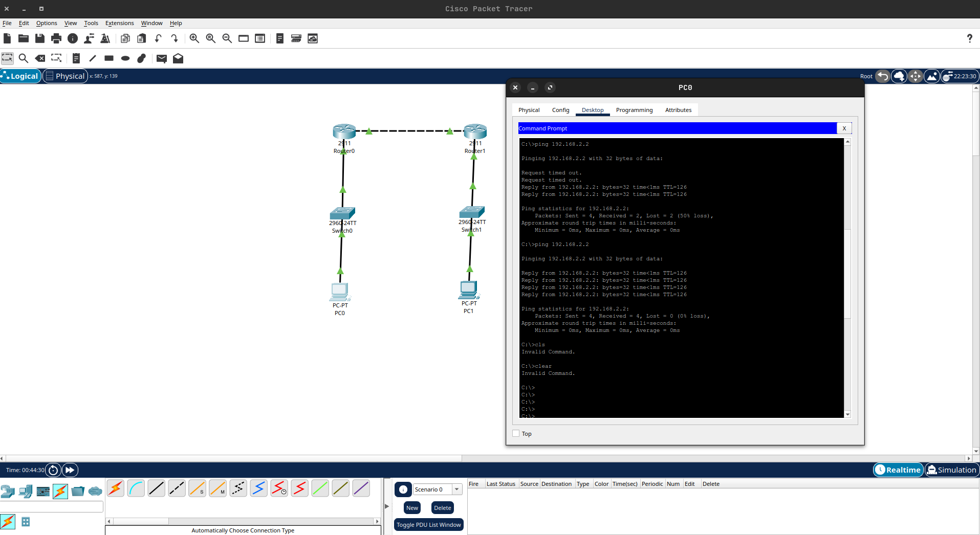Click the Power Cycle Devices button
980x535 pixels.
click(x=53, y=470)
